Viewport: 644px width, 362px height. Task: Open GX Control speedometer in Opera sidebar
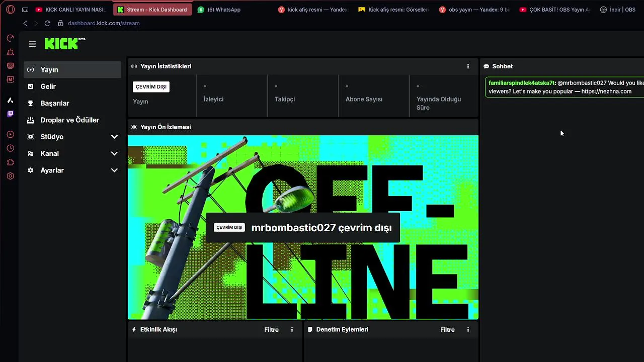tap(10, 38)
